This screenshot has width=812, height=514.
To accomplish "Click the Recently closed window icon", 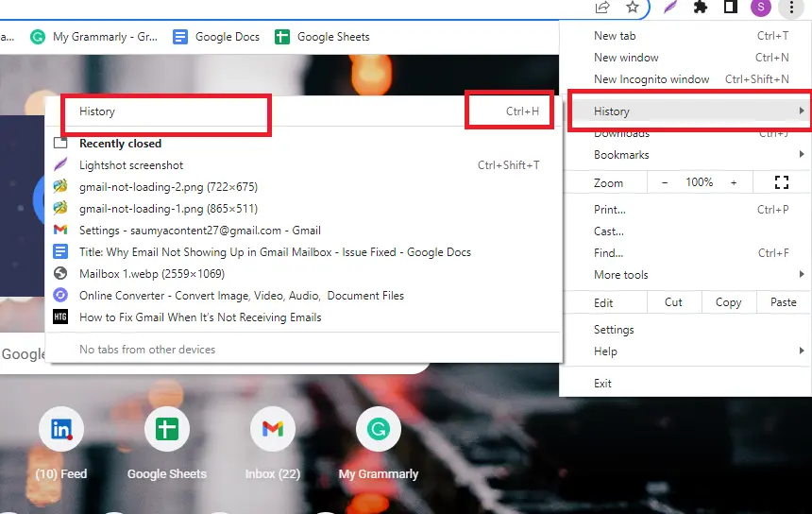I will [x=60, y=143].
